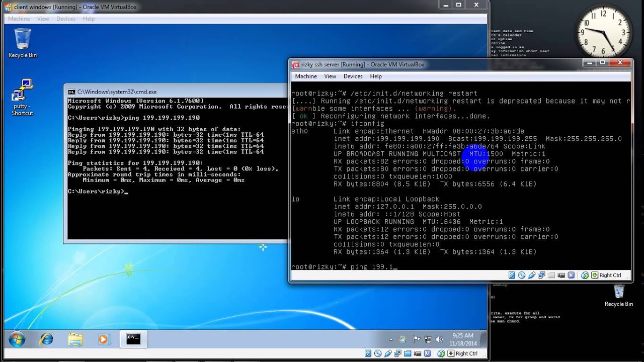Open Machine menu in rizky ssh server window
644x362 pixels.
click(306, 76)
